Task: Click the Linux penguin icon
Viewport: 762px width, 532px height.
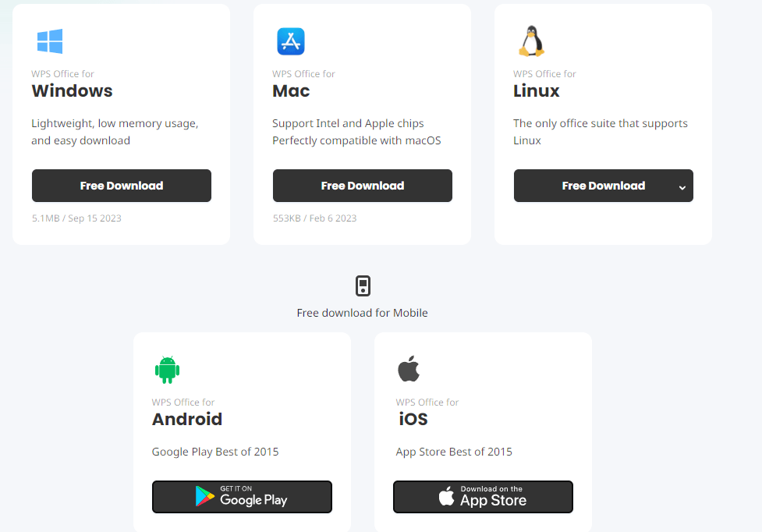Action: 531,41
